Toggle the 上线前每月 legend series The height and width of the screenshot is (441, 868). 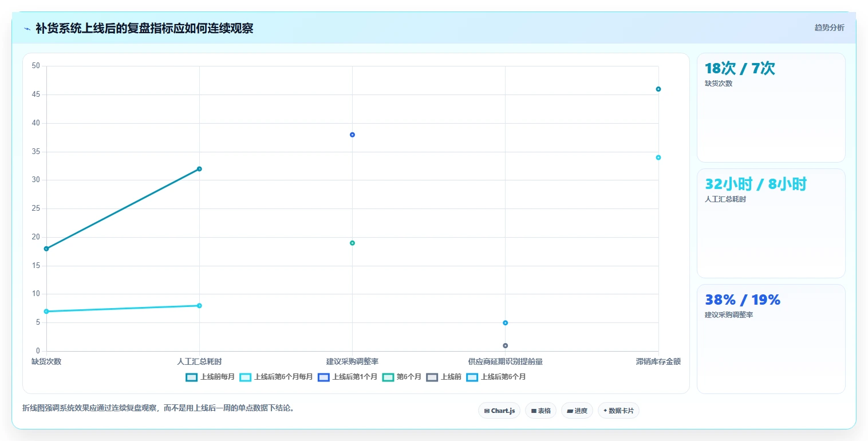coord(210,377)
